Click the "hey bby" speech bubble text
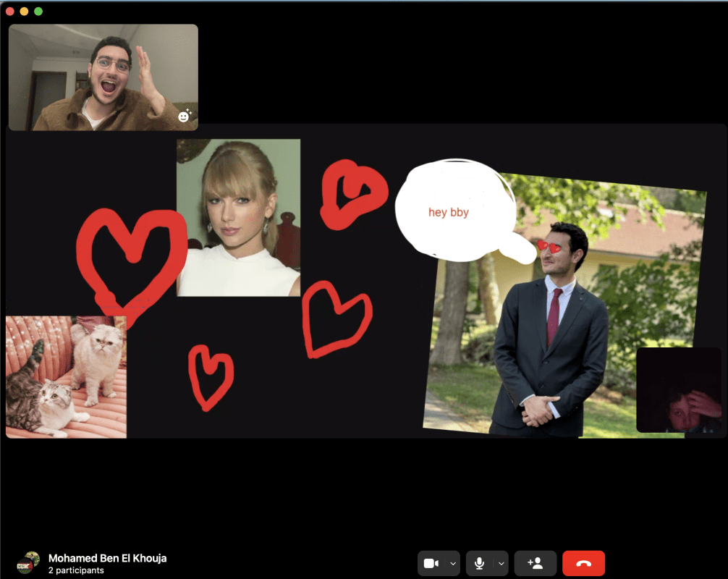Screen dimensions: 728x579 pos(449,212)
